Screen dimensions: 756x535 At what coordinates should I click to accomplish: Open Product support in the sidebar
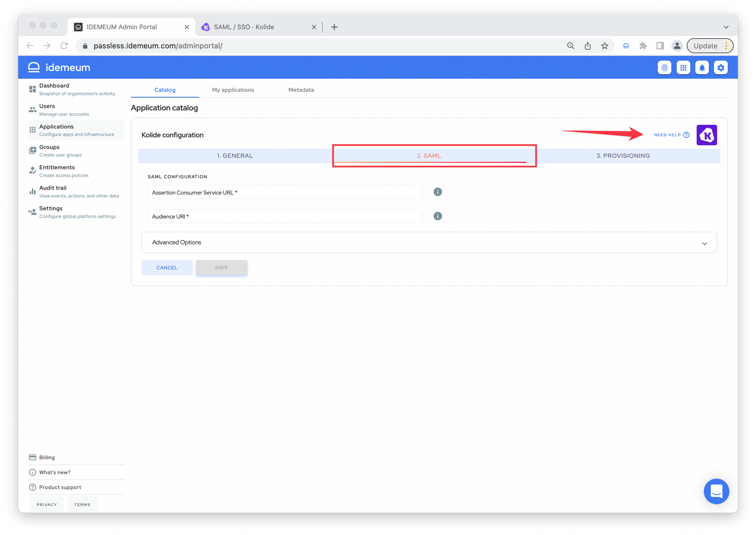[x=76, y=487]
